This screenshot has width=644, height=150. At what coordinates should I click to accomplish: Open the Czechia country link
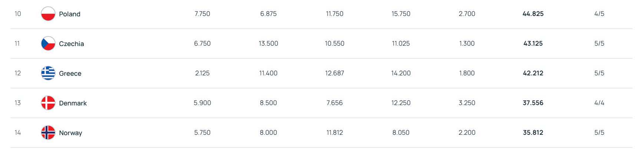[72, 44]
